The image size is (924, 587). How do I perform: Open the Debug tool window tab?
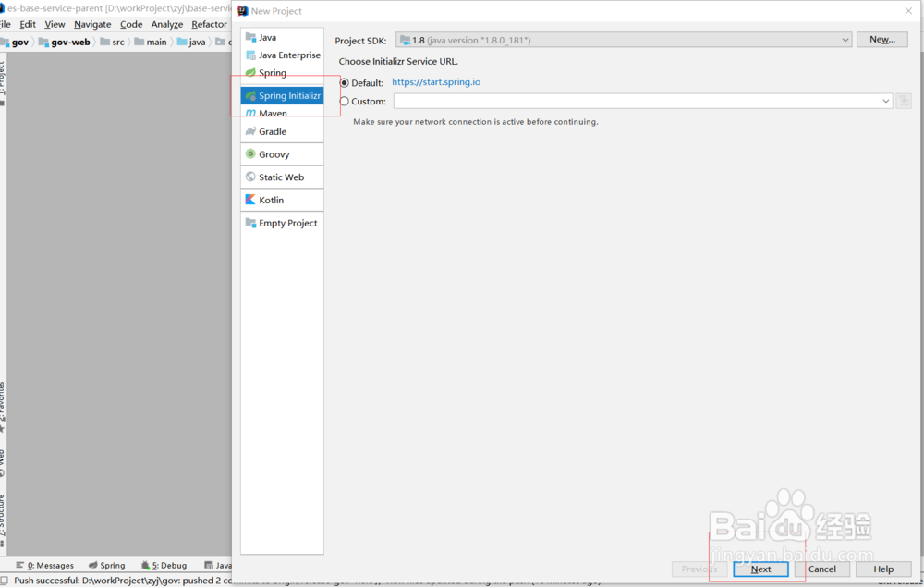tap(164, 565)
